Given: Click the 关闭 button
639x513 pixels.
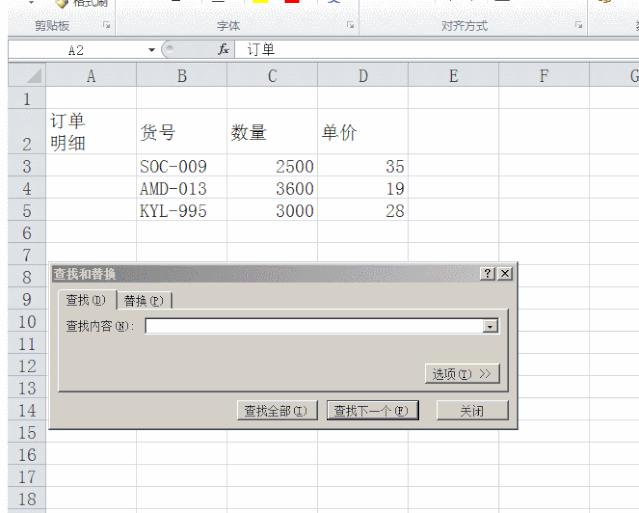Looking at the screenshot, I should click(x=472, y=410).
